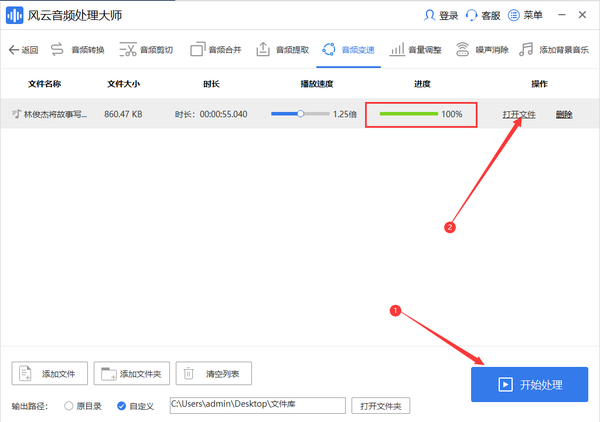Close the application window
This screenshot has height=422, width=600.
pyautogui.click(x=582, y=15)
